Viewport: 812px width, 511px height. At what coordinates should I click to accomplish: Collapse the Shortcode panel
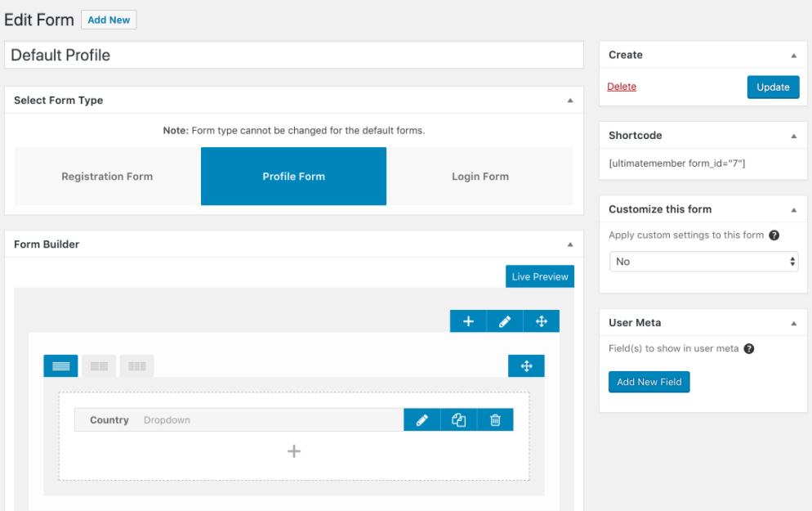point(794,137)
